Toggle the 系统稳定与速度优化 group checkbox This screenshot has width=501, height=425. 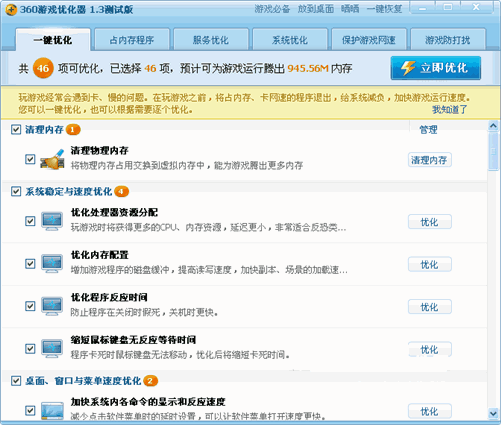[16, 192]
